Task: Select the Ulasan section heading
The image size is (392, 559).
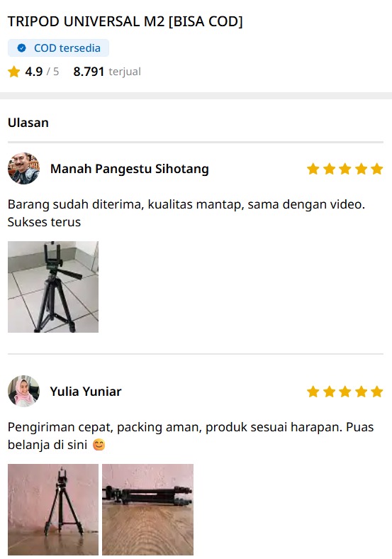Action: (28, 123)
